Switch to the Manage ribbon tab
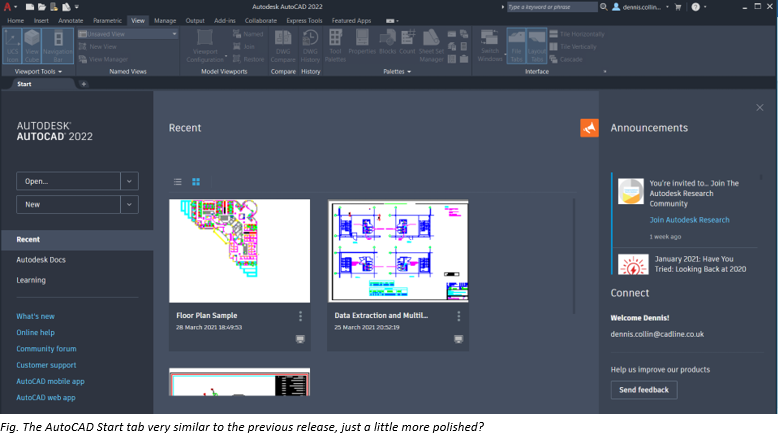The image size is (778, 438). click(165, 20)
